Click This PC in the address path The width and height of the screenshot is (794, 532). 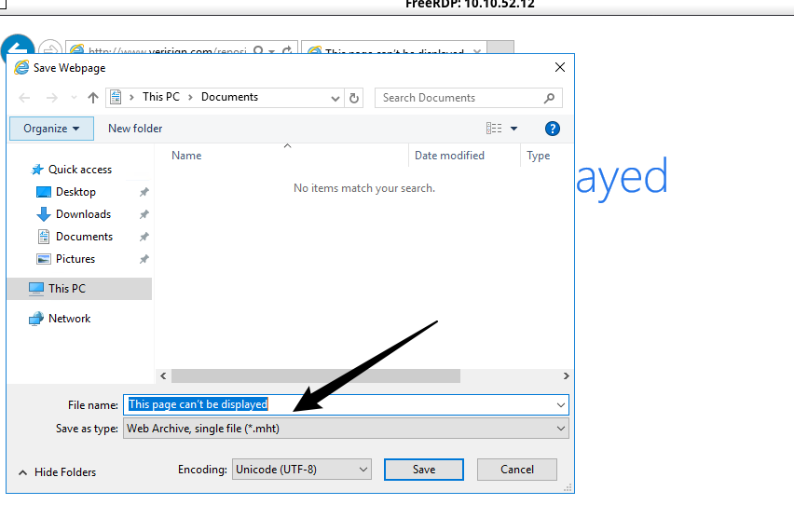tap(161, 97)
